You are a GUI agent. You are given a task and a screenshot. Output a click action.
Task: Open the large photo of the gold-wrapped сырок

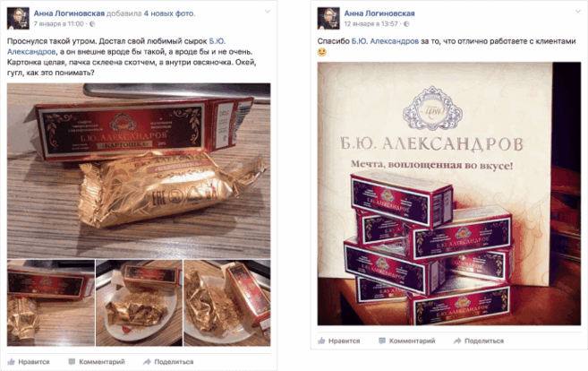click(x=139, y=170)
